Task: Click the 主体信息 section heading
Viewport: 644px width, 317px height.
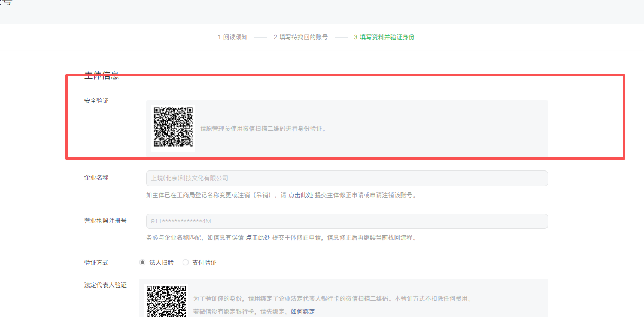Action: [101, 76]
